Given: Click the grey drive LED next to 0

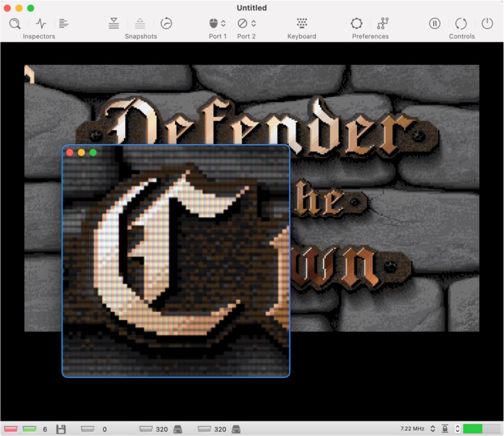Looking at the screenshot, I should pos(88,429).
